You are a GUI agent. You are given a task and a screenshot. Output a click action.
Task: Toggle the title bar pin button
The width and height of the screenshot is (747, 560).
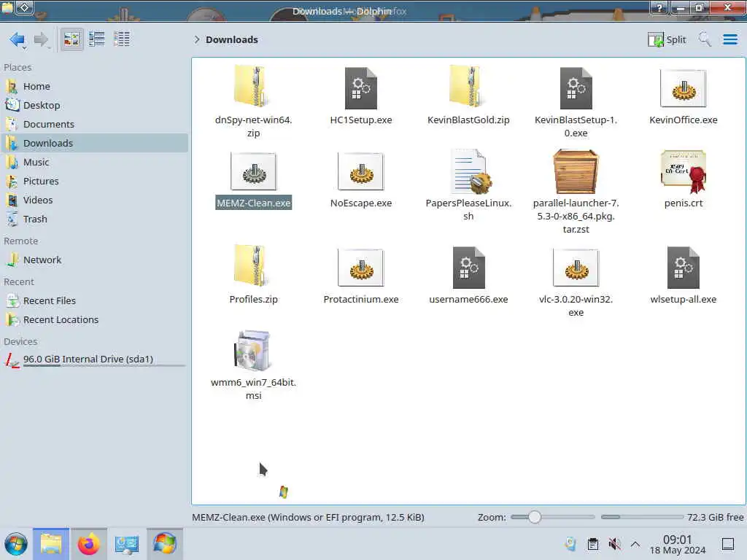click(26, 7)
